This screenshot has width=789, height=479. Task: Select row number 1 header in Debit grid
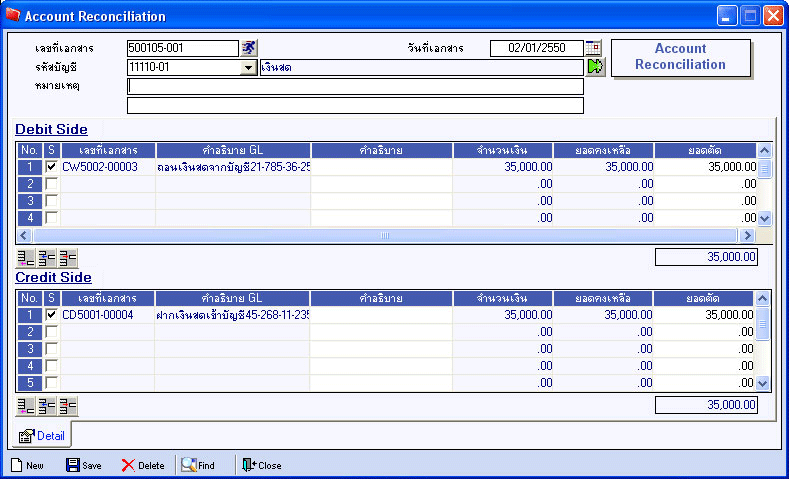(30, 167)
